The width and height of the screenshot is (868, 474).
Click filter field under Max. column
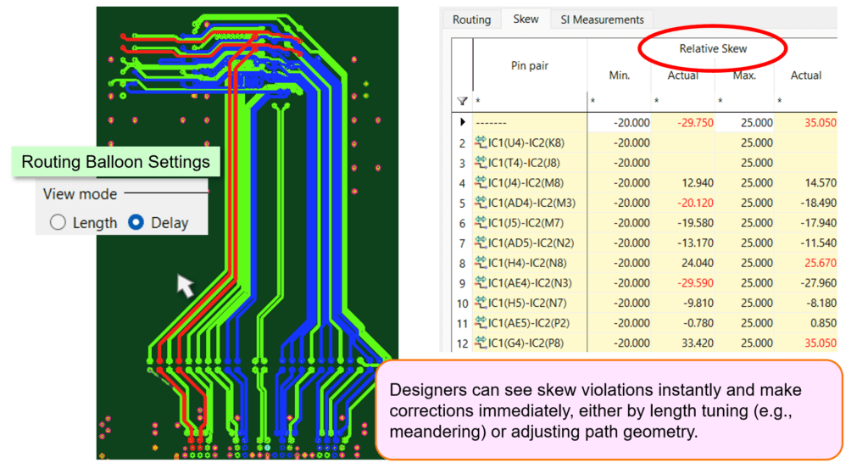[744, 102]
